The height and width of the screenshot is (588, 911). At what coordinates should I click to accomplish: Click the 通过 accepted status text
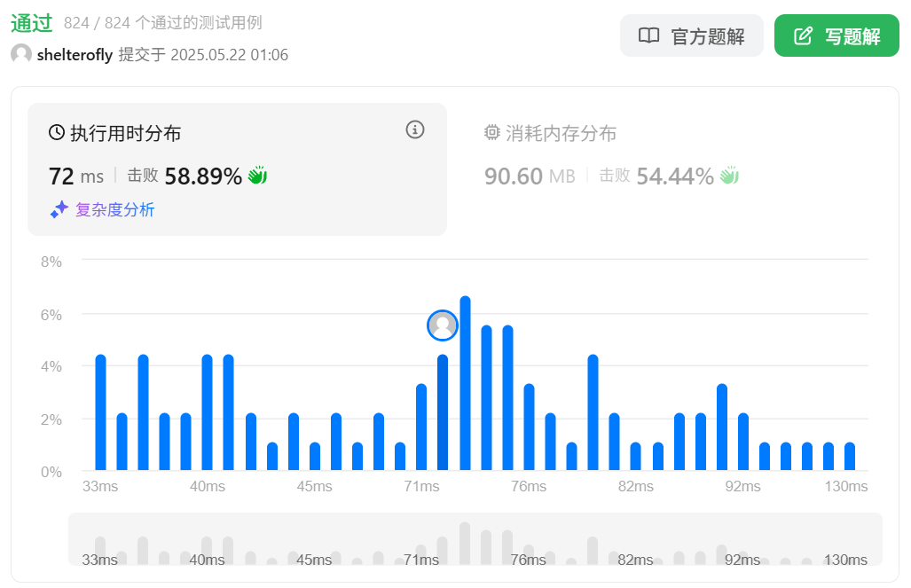(x=31, y=23)
